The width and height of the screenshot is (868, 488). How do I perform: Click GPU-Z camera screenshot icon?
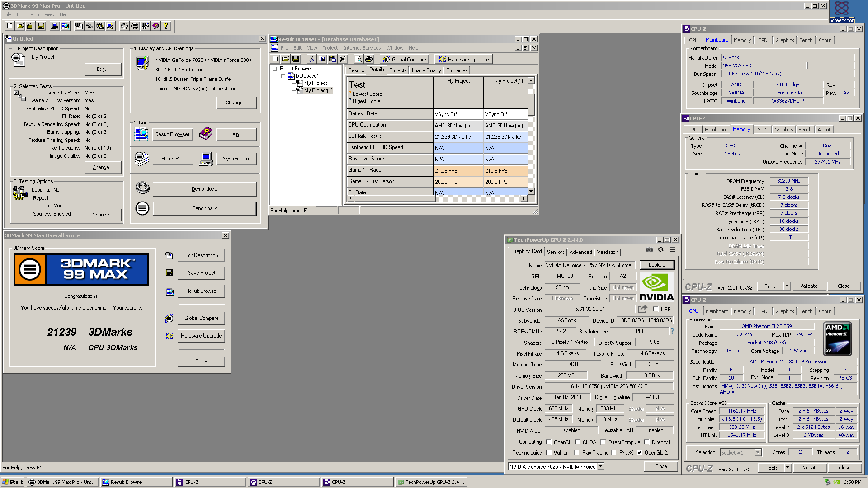[649, 249]
